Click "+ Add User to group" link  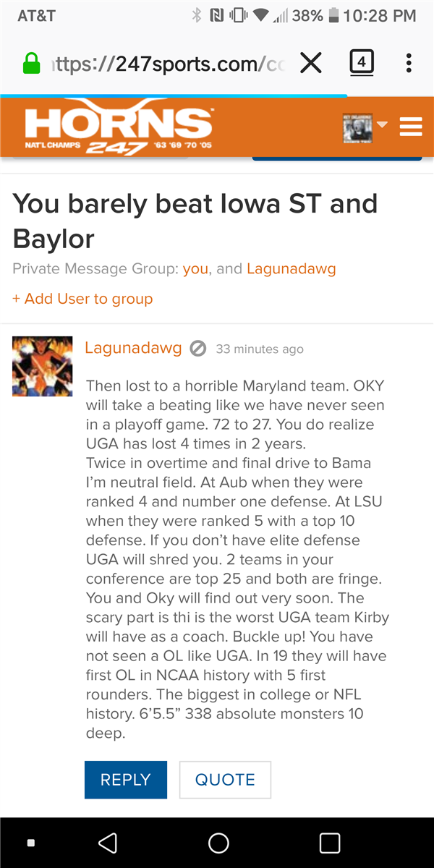click(82, 299)
